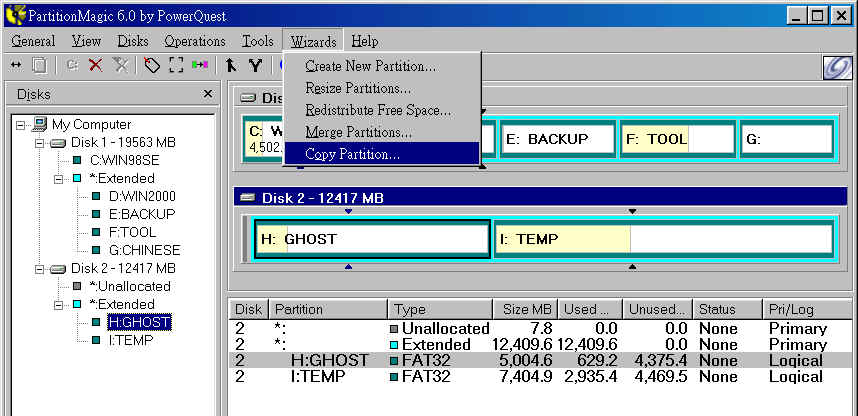Viewport: 858px width, 416px height.
Task: Choose Create New Partition... from Wizards menu
Action: pos(381,66)
